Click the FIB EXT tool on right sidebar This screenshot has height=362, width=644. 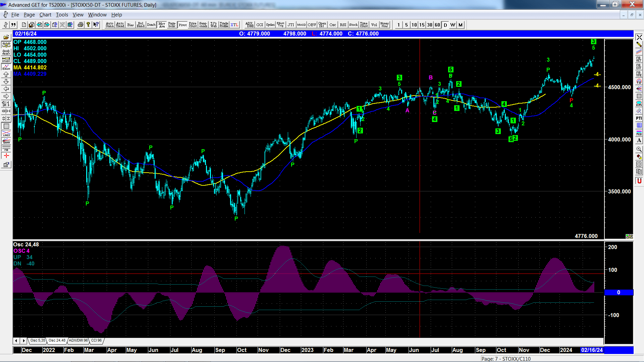tap(639, 67)
